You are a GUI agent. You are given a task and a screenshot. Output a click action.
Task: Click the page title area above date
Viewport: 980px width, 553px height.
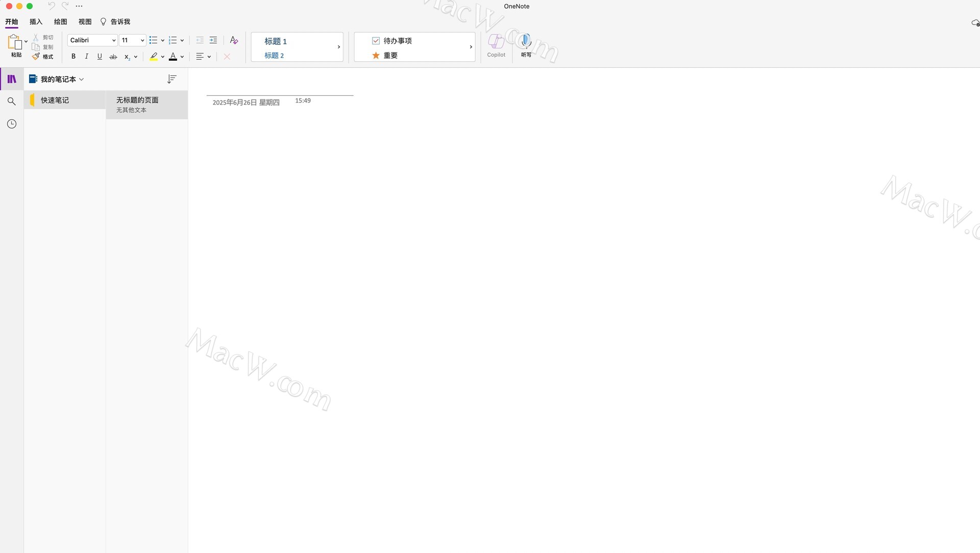[280, 87]
